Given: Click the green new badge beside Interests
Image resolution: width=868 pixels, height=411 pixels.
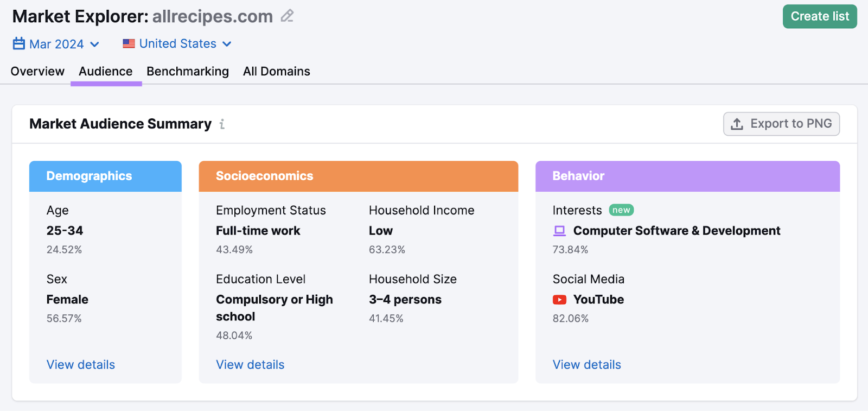Looking at the screenshot, I should pos(621,210).
